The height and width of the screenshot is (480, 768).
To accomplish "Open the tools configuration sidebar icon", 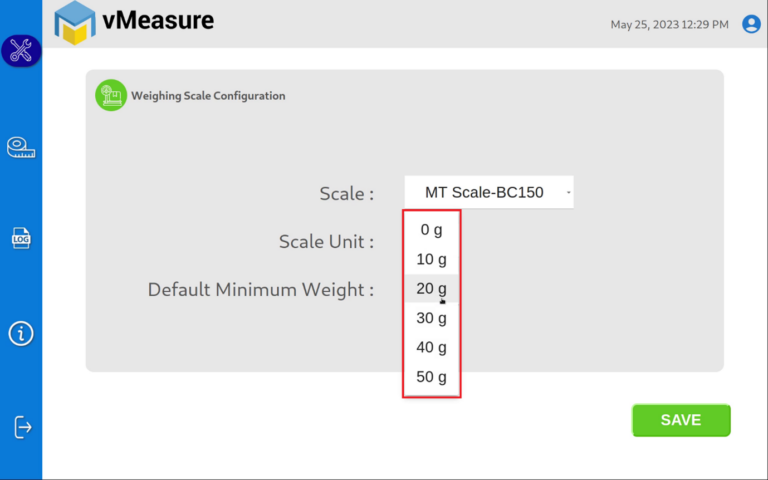I will click(x=21, y=50).
